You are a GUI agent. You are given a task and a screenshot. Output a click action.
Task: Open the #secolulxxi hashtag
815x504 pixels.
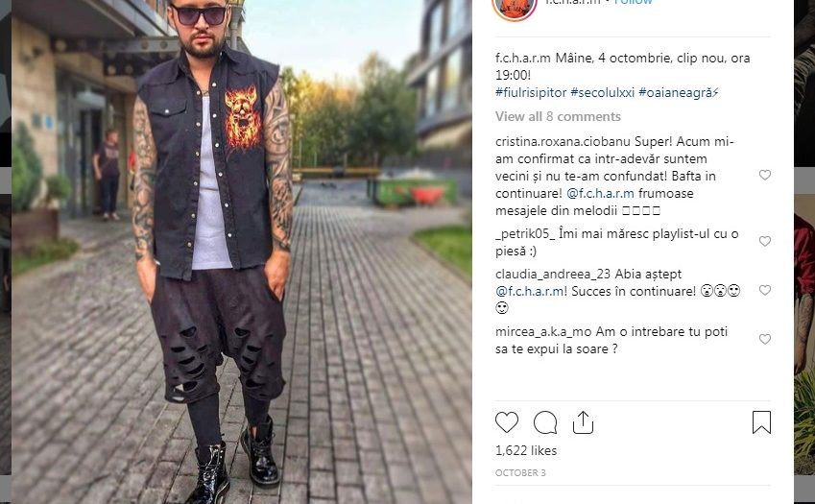point(603,92)
